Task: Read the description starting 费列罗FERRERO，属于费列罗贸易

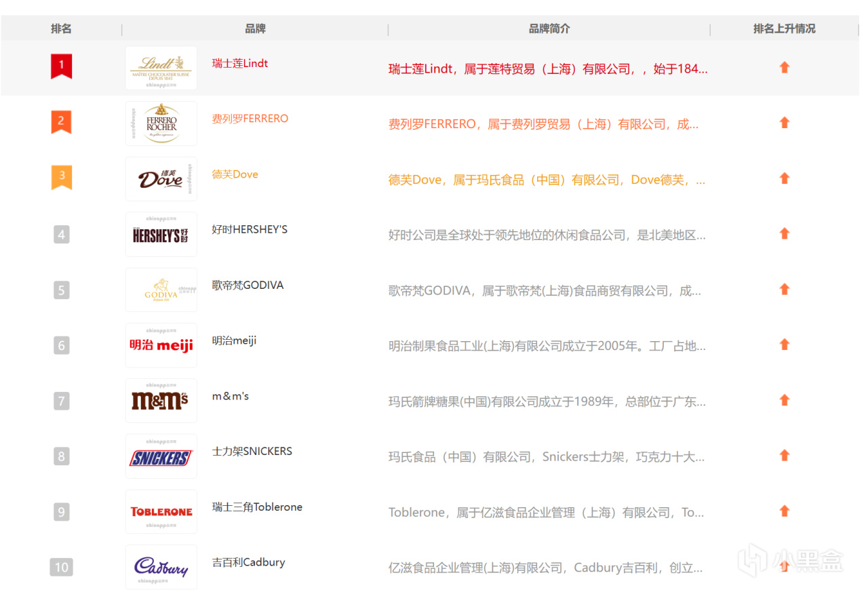Action: (543, 124)
